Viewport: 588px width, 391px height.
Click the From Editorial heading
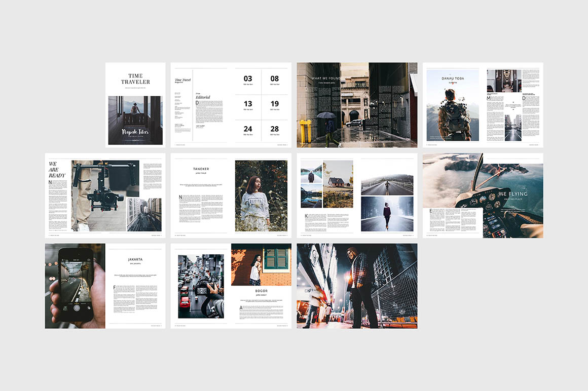(x=203, y=96)
